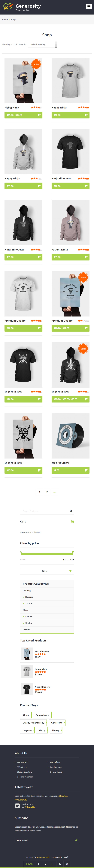This screenshot has width=94, height=868.
Task: Add Happy Ninja $18.00 t-shirt to cart
Action: pos(86,115)
